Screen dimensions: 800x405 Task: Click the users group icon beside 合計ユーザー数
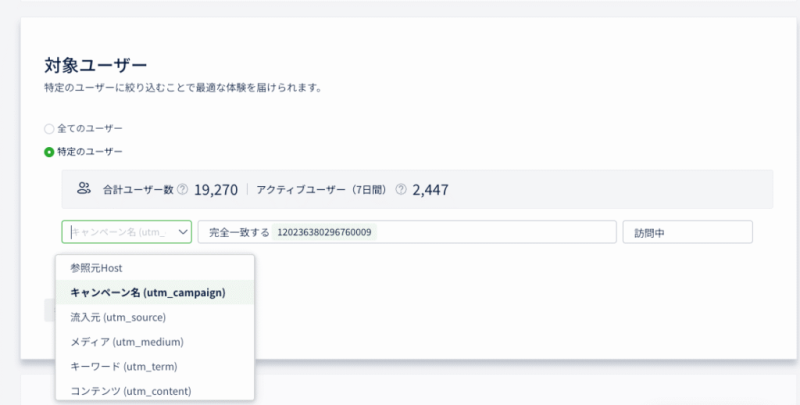click(x=84, y=188)
